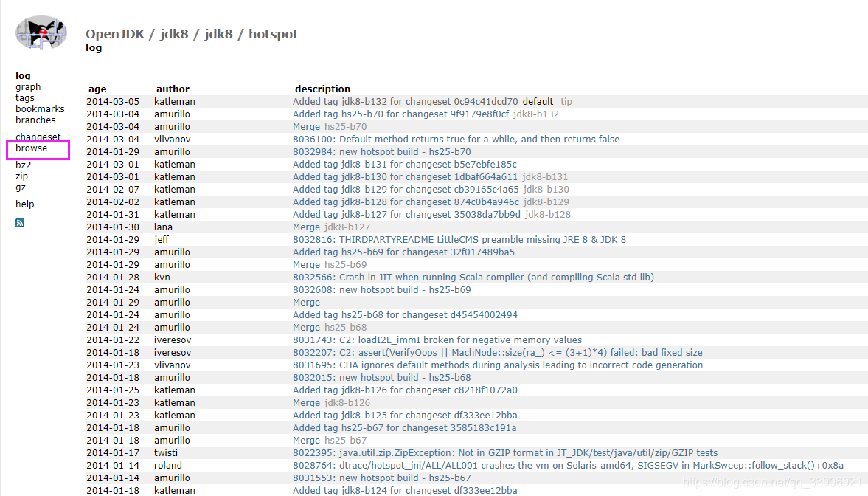Open 'Added tag hs25-b67' changeset
Viewport: 868px width, 496px height.
coord(405,428)
